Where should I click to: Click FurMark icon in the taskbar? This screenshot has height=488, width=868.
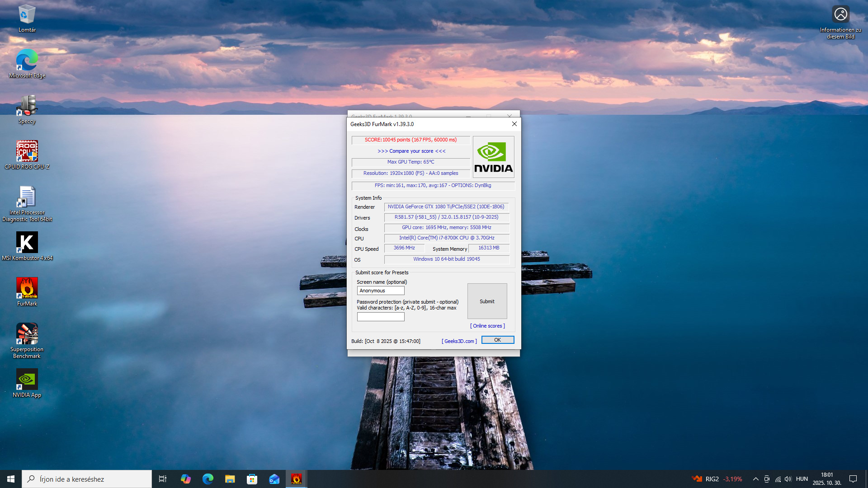pyautogui.click(x=296, y=479)
